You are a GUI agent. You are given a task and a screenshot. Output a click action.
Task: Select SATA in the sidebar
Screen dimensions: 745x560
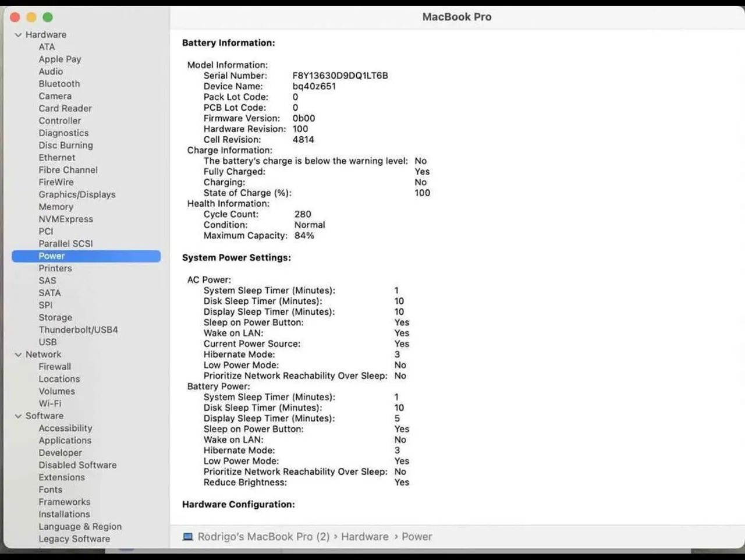(49, 293)
